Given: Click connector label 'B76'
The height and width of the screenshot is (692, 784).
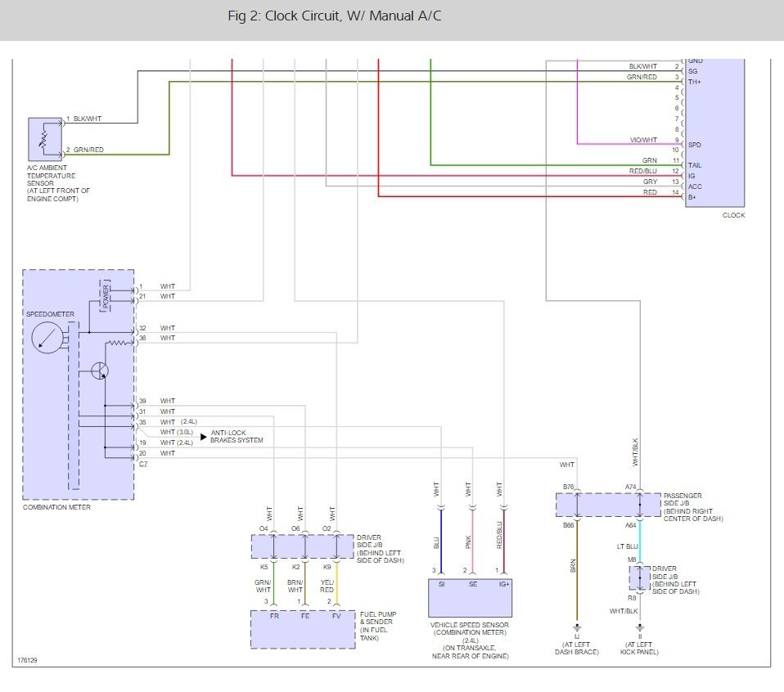Looking at the screenshot, I should click(x=569, y=488).
